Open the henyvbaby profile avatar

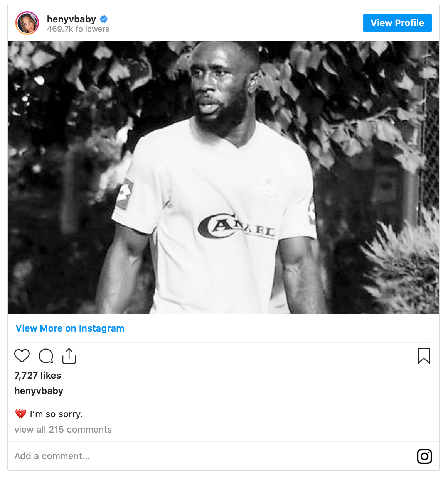click(27, 23)
